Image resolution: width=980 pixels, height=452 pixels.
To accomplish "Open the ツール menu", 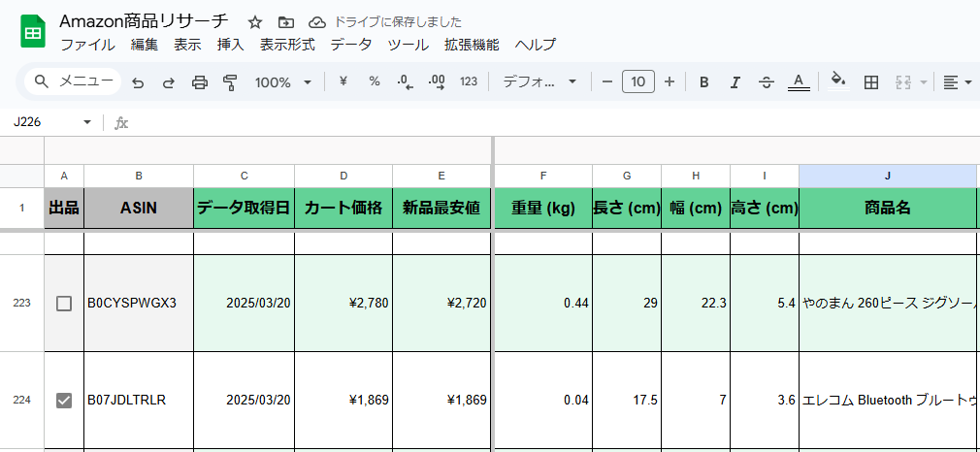I will pos(408,45).
